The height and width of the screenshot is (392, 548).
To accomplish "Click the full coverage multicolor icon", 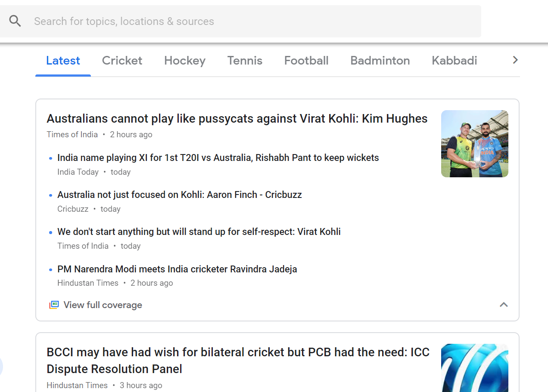I will [x=53, y=305].
